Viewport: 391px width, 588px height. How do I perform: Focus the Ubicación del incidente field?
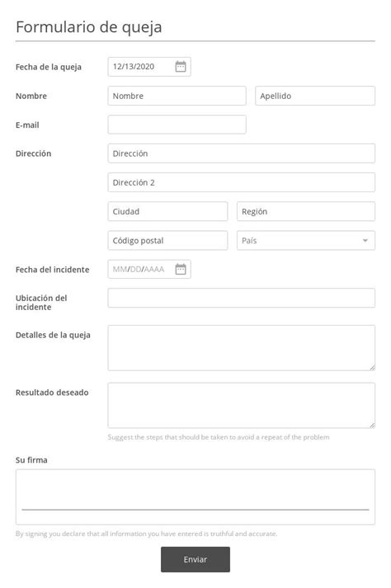pos(241,299)
